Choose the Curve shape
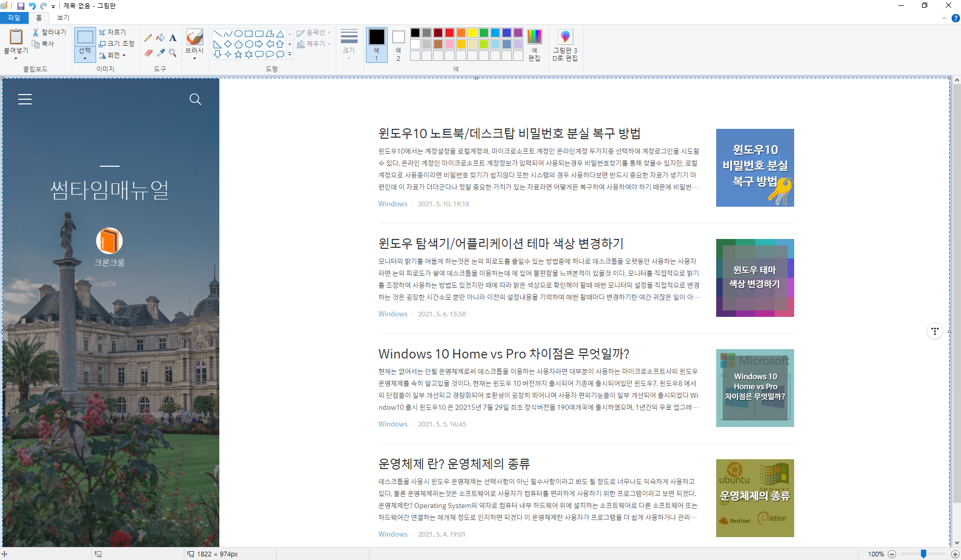This screenshot has width=961, height=560. click(x=228, y=34)
